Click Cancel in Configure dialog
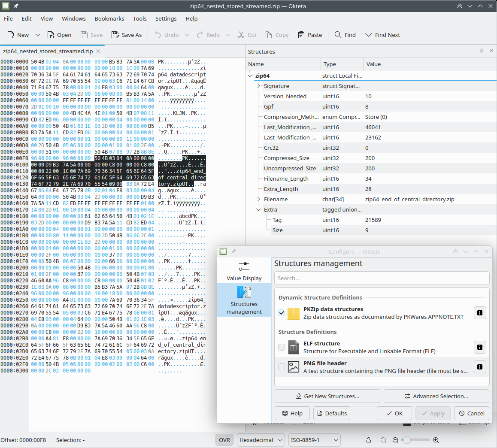The image size is (497, 448). point(472,413)
